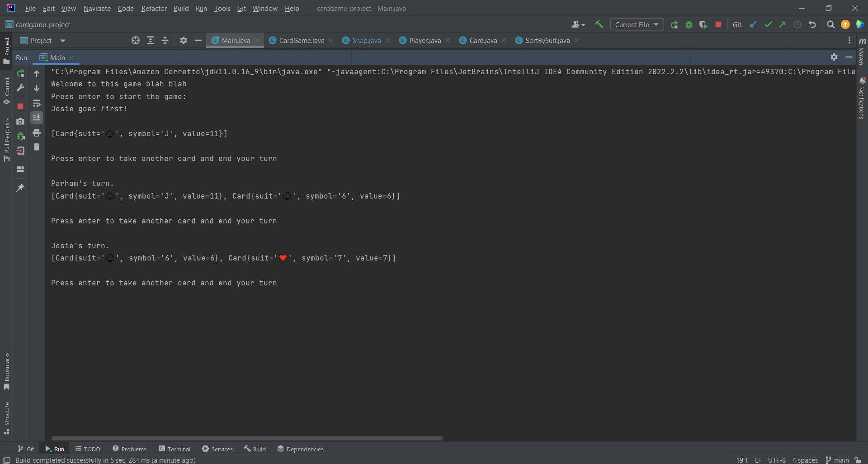Click the red Stop button in top toolbar
The width and height of the screenshot is (868, 464).
coord(718,24)
